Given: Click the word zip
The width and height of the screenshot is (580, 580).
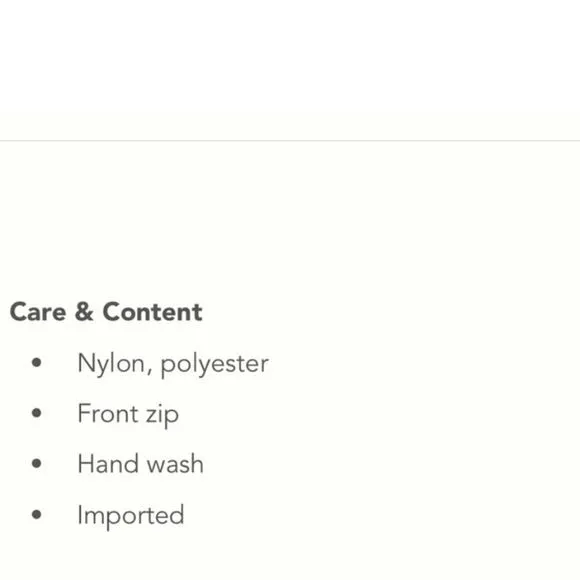Looking at the screenshot, I should (162, 416).
